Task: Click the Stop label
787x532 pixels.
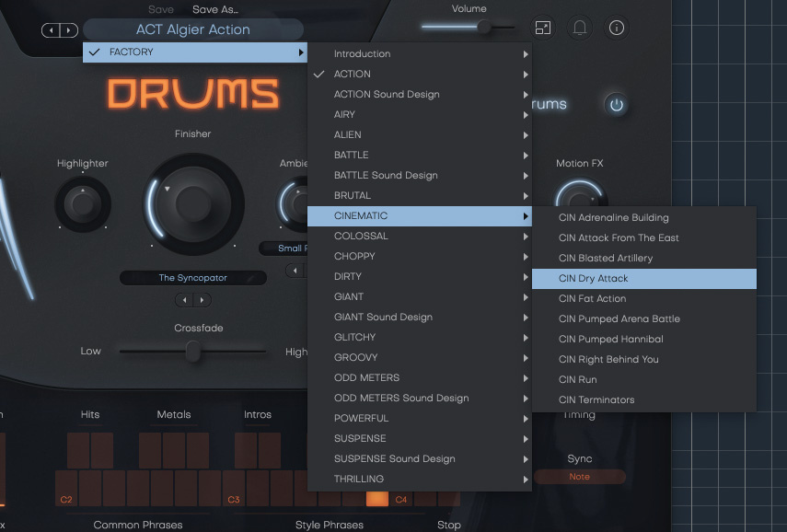Action: tap(449, 525)
